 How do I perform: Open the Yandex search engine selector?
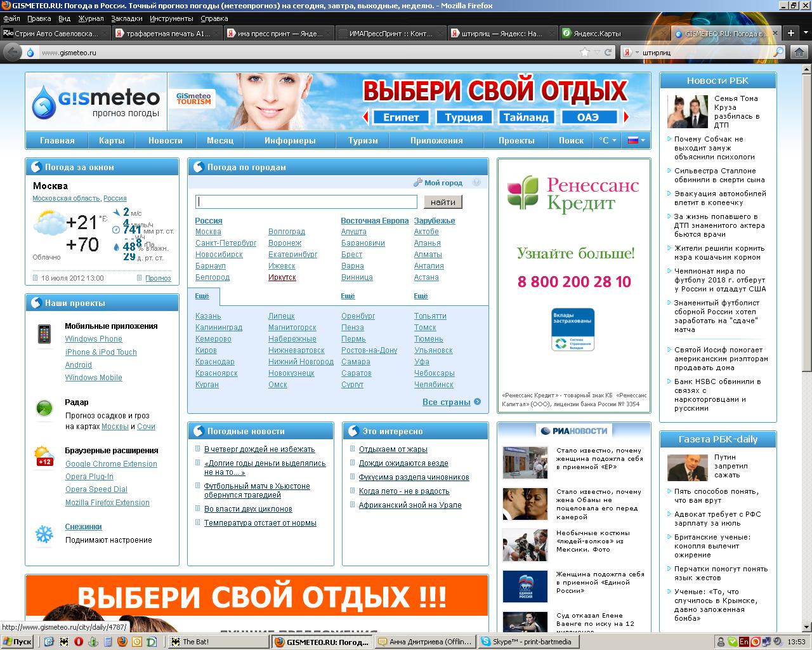point(629,53)
